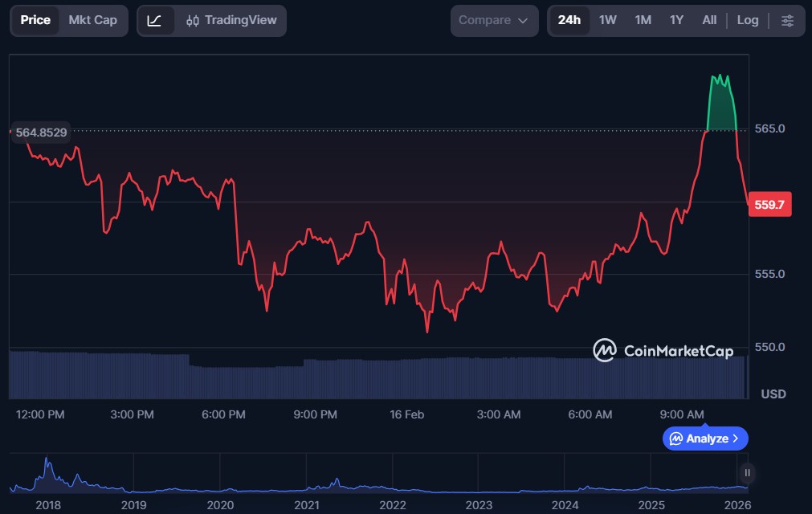The height and width of the screenshot is (514, 812).
Task: Open chart settings sliders icon
Action: coord(787,21)
